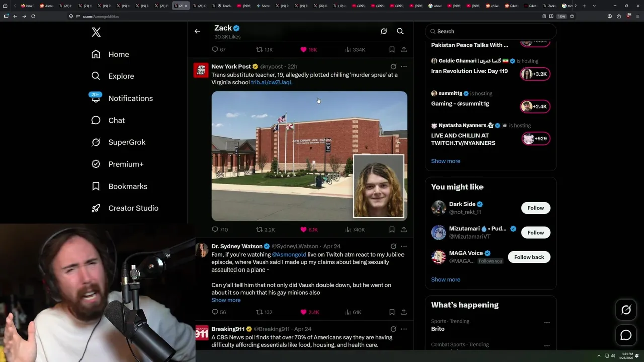Open More options for the Brito trend
Viewport: 644px width, 362px height.
547,323
